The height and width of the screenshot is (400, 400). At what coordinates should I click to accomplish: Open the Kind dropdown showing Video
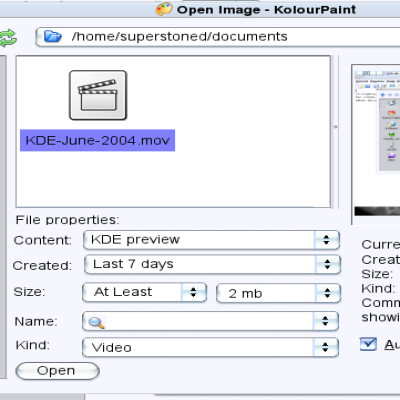coord(211,347)
